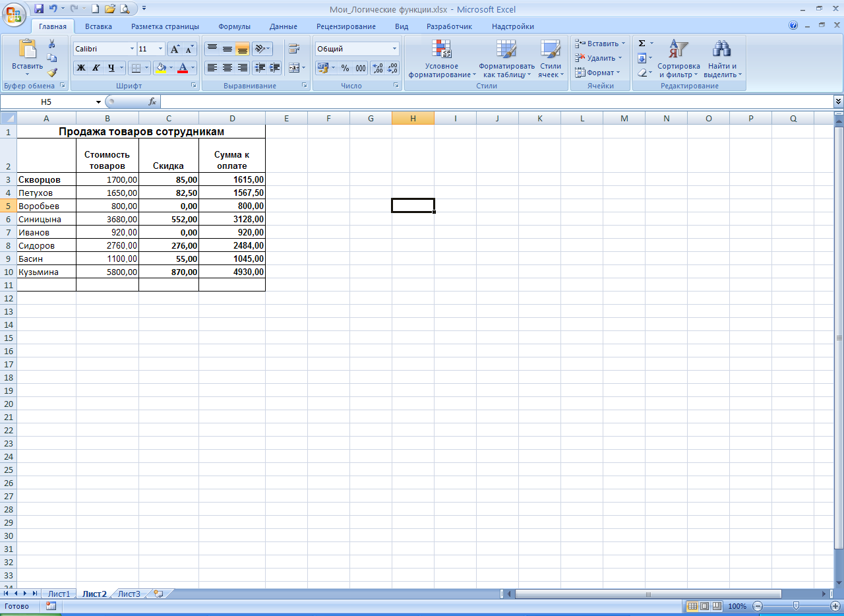Align text right in cell
The width and height of the screenshot is (844, 616).
(x=242, y=67)
